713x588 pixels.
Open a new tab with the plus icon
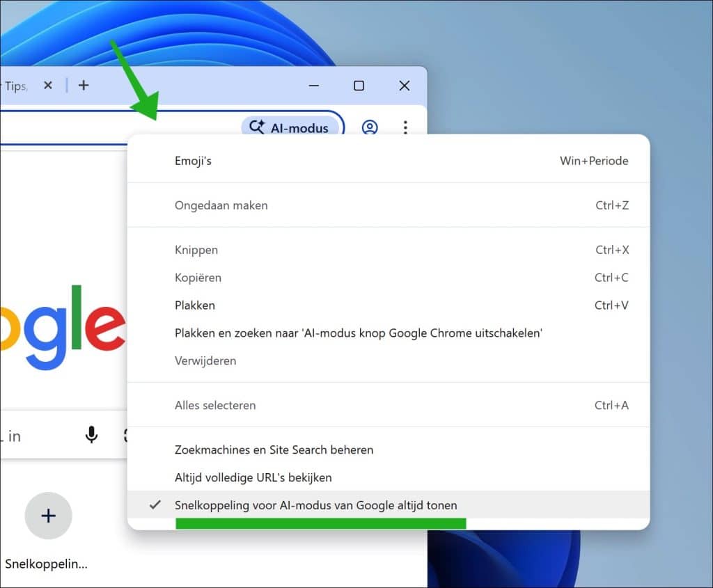(x=83, y=85)
